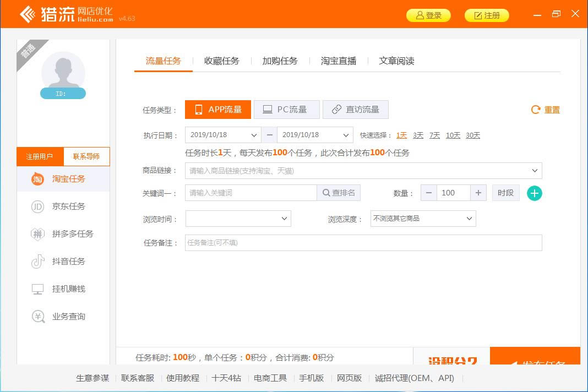The height and width of the screenshot is (392, 588).
Task: Switch to the 流量任务 tab
Action: click(163, 61)
